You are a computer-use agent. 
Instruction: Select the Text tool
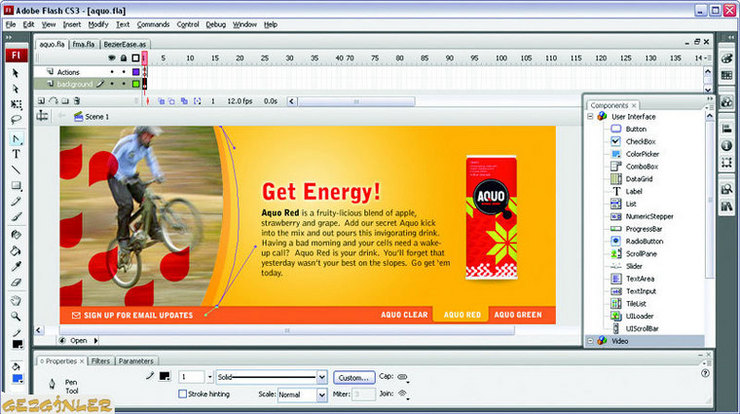click(x=16, y=154)
